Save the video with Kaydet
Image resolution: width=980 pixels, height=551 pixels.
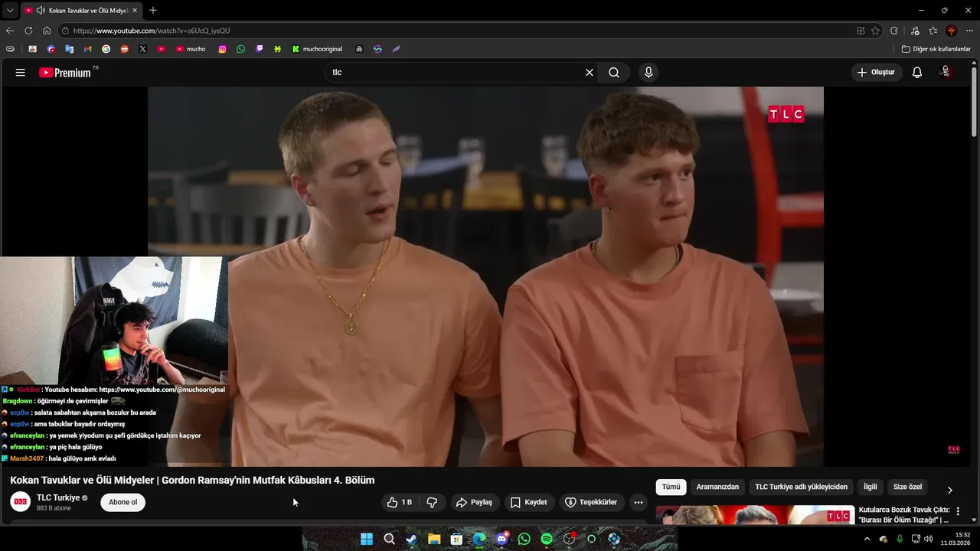coord(529,503)
